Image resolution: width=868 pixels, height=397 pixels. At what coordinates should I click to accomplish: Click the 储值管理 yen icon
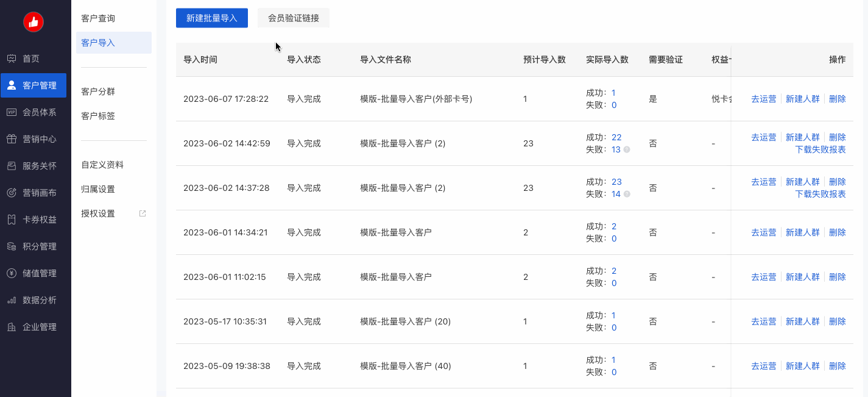[x=12, y=273]
